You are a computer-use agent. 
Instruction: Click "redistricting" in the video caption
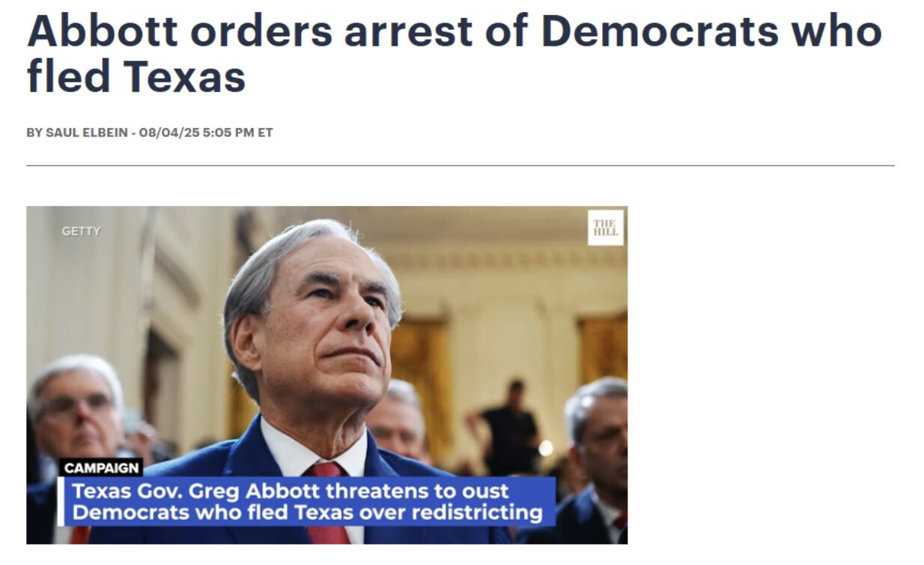pyautogui.click(x=476, y=513)
